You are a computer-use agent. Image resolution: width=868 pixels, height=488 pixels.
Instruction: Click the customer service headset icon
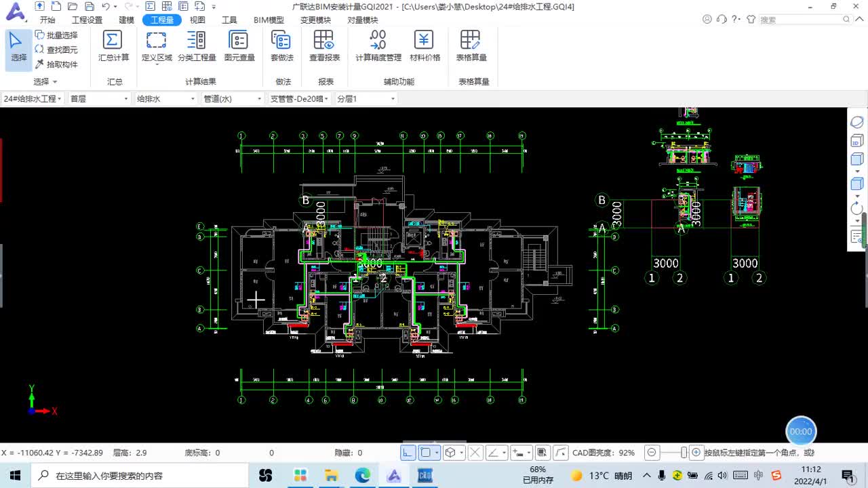pos(722,20)
